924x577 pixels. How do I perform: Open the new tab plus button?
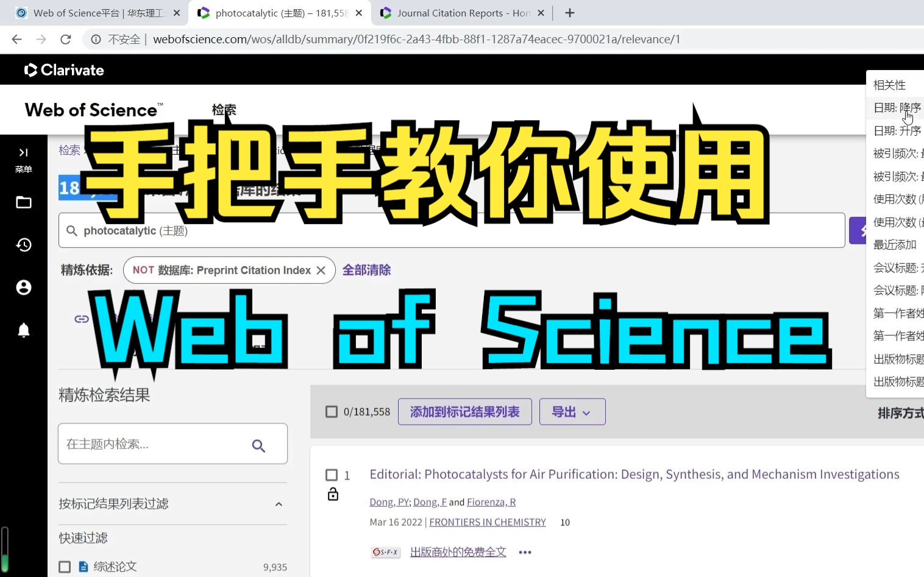(x=570, y=13)
